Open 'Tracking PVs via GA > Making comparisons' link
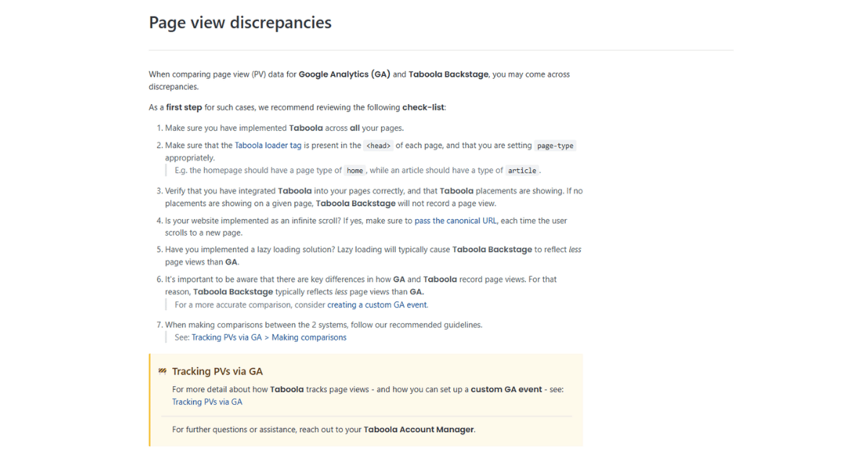This screenshot has width=868, height=454. (269, 338)
